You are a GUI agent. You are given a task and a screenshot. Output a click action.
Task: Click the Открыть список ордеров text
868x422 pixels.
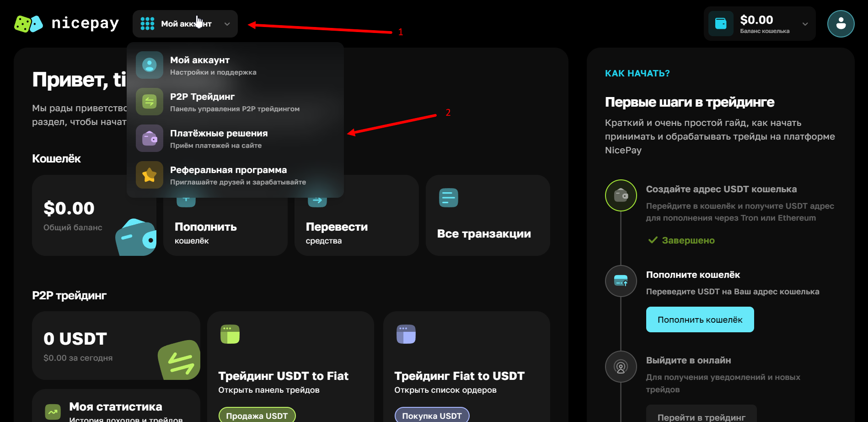[x=445, y=390]
